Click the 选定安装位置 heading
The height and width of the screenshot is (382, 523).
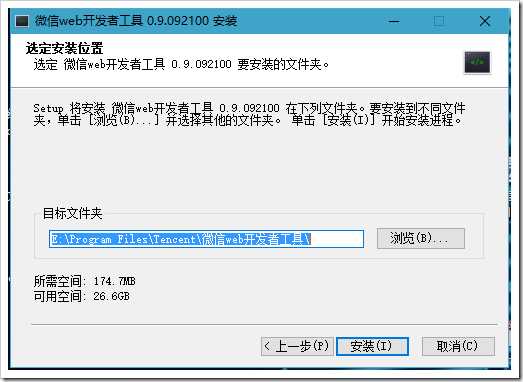pyautogui.click(x=64, y=48)
